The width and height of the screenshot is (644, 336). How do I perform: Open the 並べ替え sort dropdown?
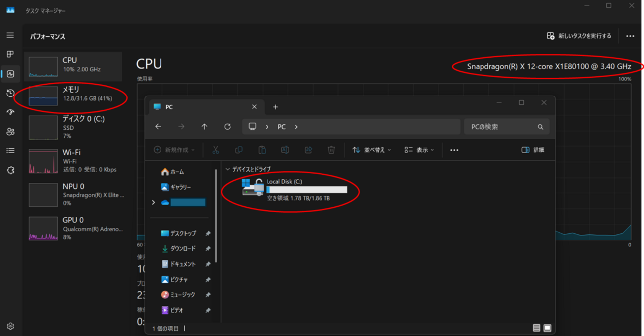pyautogui.click(x=372, y=150)
